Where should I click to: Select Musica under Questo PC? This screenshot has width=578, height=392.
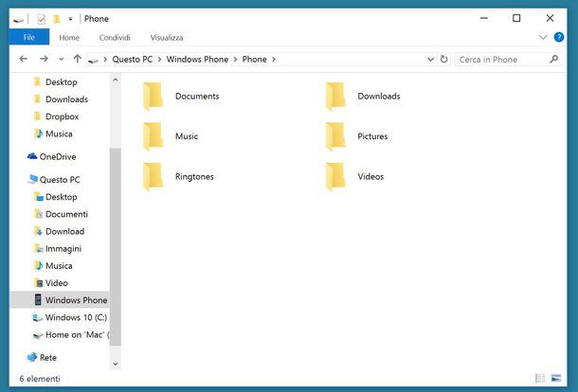tap(59, 266)
